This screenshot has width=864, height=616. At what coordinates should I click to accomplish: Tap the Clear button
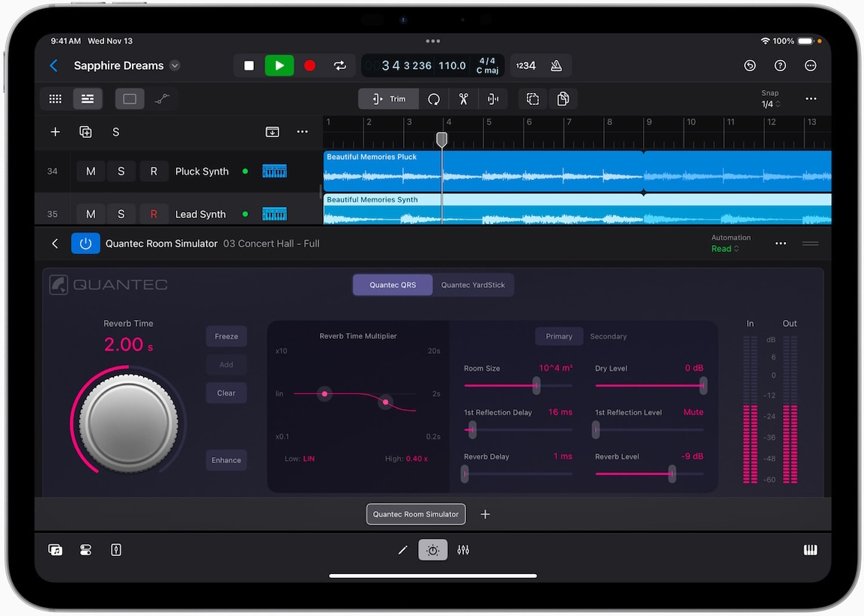click(226, 393)
